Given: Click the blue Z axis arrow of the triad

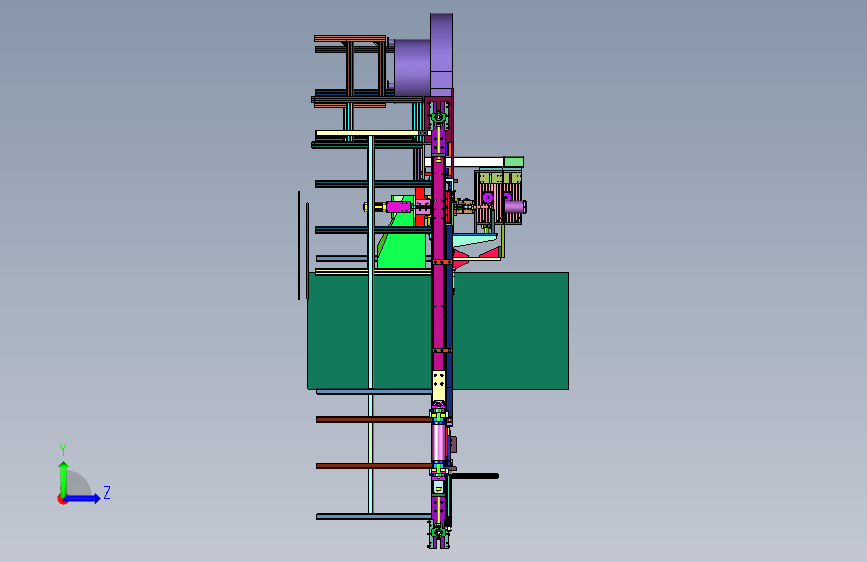Looking at the screenshot, I should click(83, 498).
